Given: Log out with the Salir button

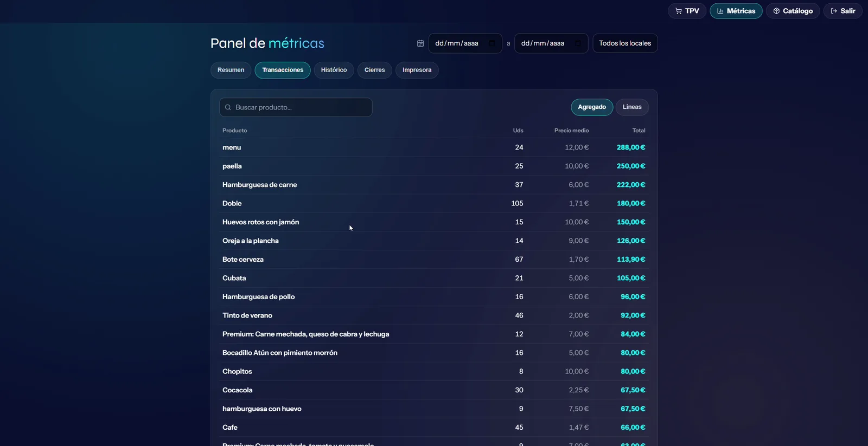Looking at the screenshot, I should coord(843,11).
